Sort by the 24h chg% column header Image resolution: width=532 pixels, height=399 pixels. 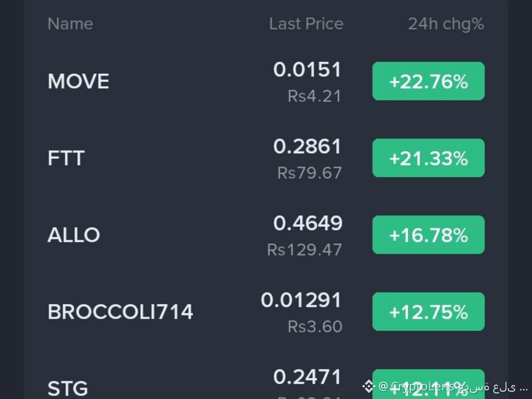[446, 24]
